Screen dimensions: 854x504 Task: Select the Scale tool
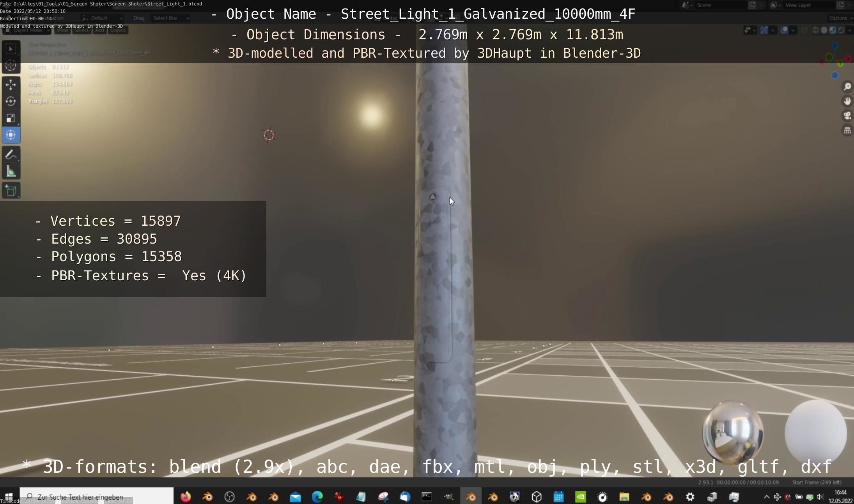(11, 118)
